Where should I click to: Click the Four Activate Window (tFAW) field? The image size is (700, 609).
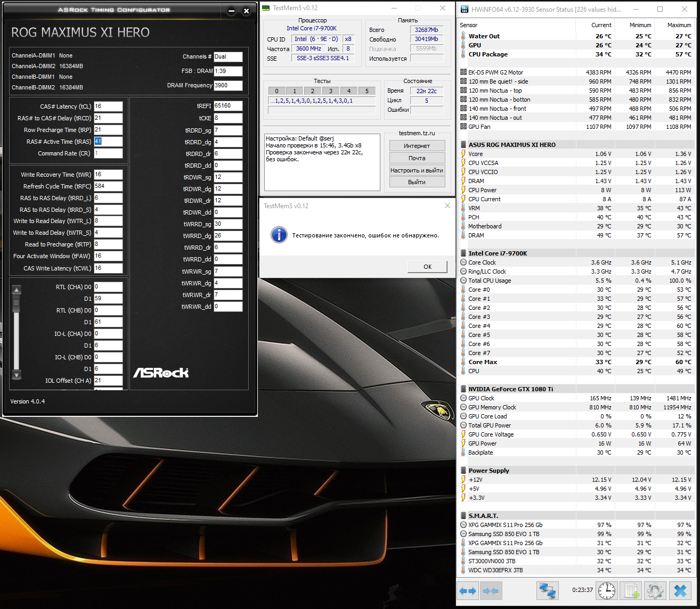point(108,256)
